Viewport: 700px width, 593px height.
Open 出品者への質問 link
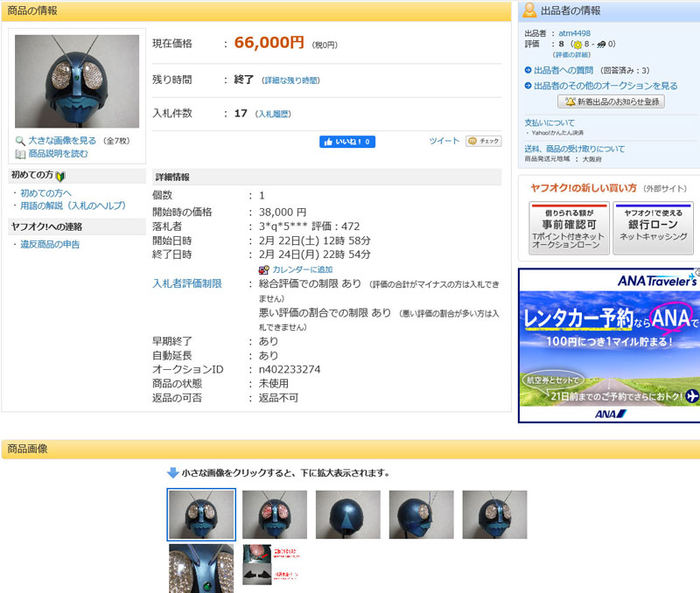(563, 70)
